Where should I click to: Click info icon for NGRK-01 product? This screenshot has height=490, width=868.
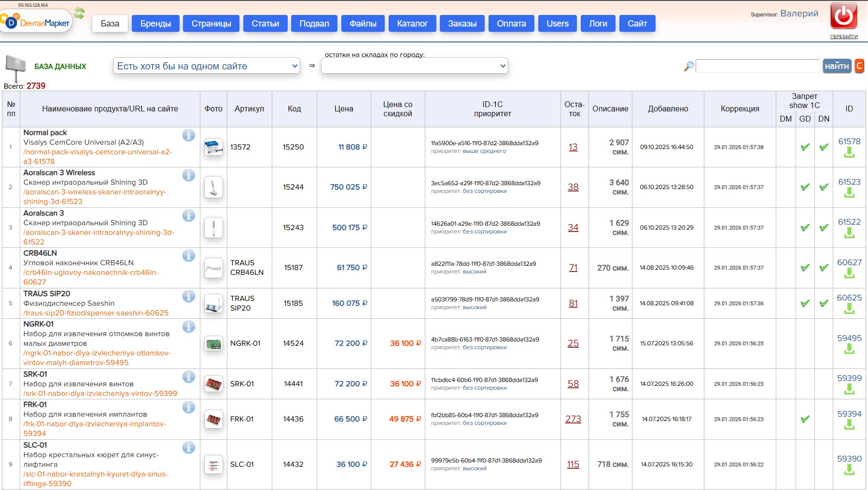(189, 327)
